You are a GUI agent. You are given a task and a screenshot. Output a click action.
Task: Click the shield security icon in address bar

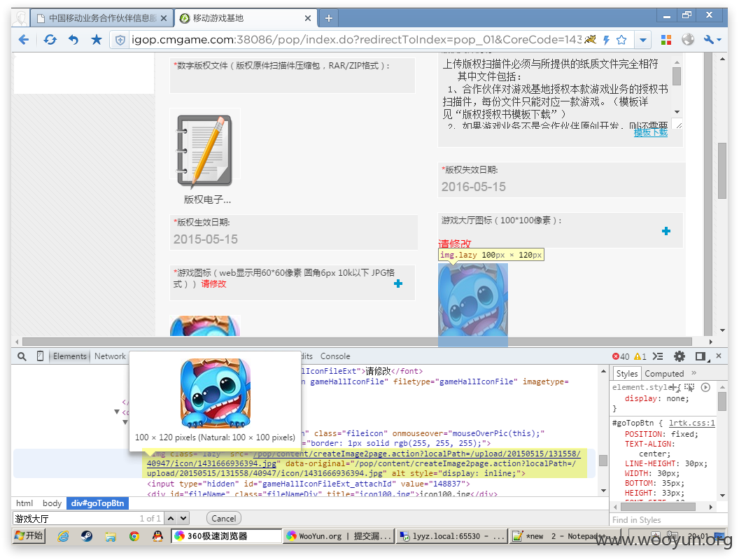coord(120,40)
